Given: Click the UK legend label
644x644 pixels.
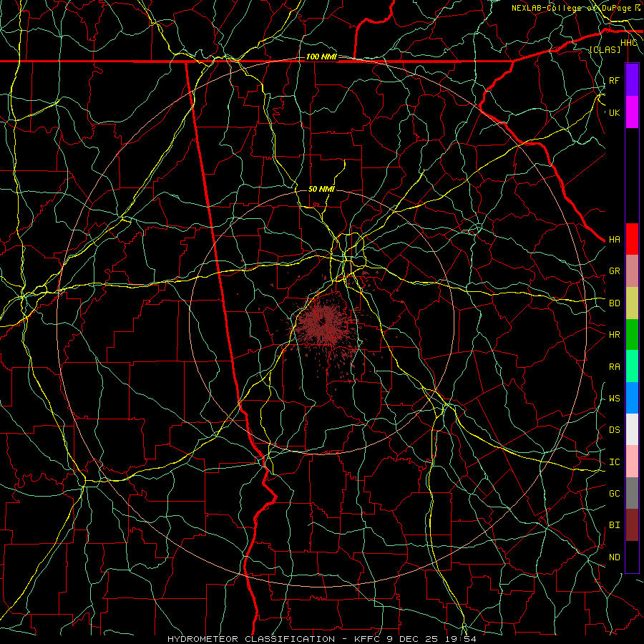Looking at the screenshot, I should [x=614, y=112].
